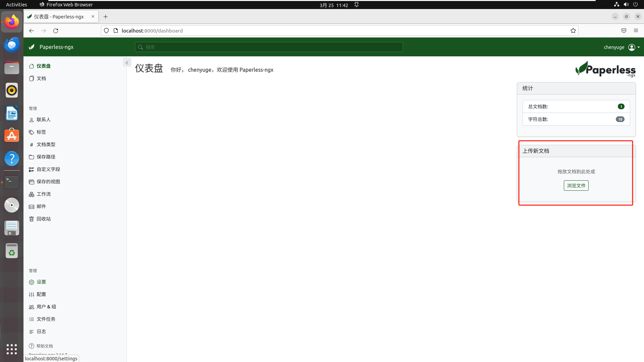
Task: Click the Paperless-ngx leaf logo icon
Action: (32, 47)
